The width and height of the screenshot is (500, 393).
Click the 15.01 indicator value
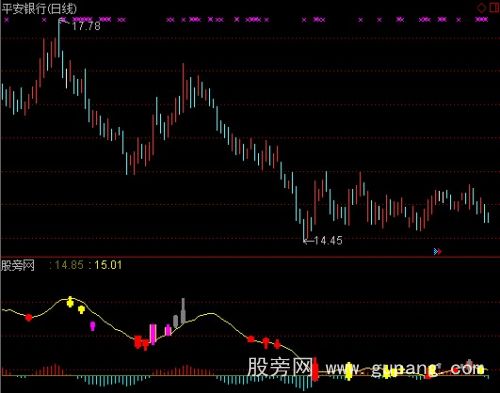108,265
